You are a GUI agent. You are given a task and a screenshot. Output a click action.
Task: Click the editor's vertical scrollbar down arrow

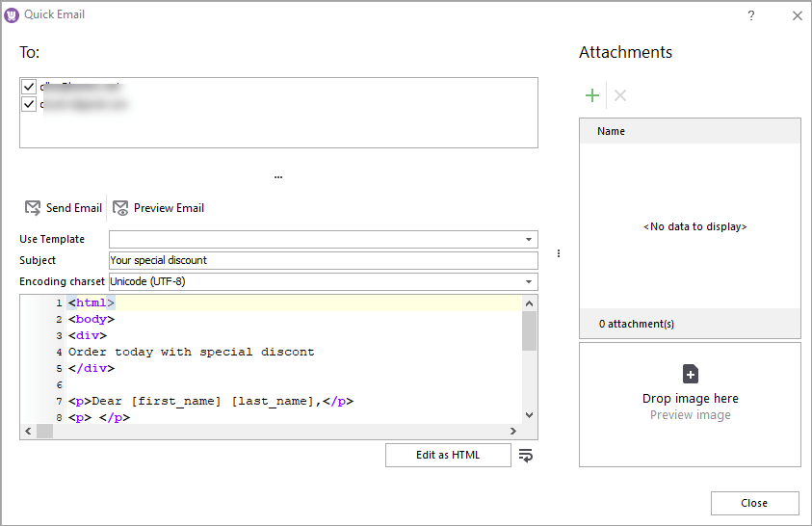click(529, 415)
